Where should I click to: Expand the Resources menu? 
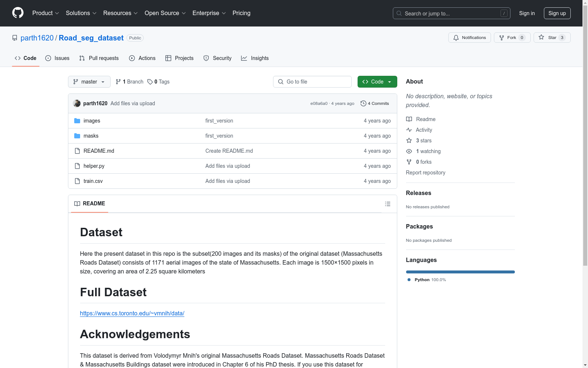click(x=121, y=13)
